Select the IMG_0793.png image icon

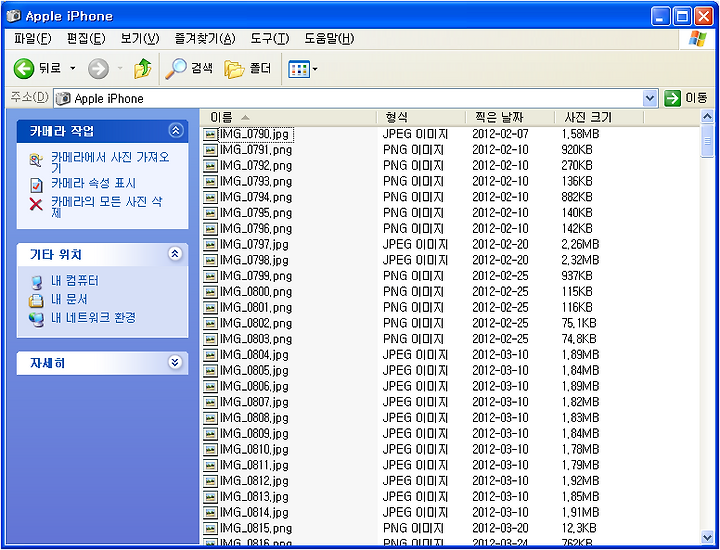click(x=210, y=182)
